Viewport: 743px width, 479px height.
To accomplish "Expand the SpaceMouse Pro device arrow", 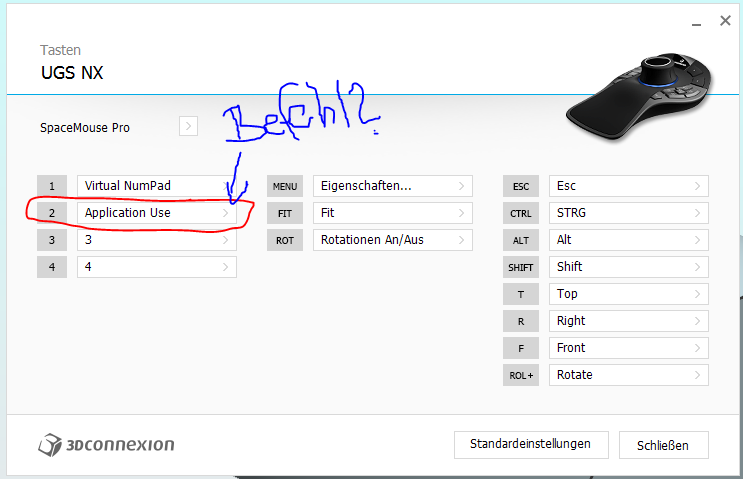I will (188, 127).
